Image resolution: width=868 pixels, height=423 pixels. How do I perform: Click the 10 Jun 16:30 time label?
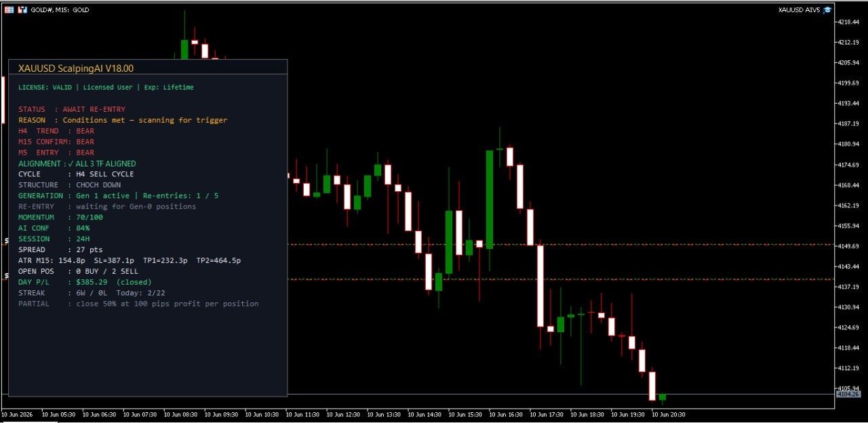pyautogui.click(x=506, y=414)
